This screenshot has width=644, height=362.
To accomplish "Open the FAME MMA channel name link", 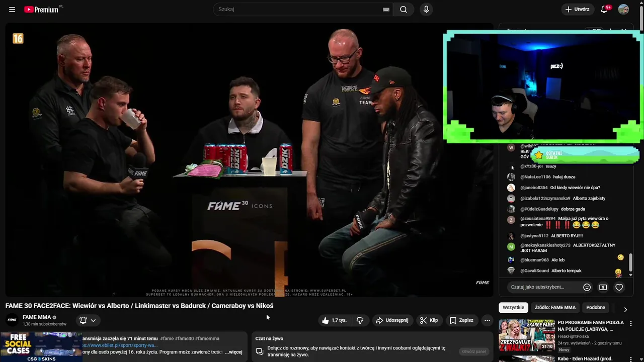I will tap(37, 317).
